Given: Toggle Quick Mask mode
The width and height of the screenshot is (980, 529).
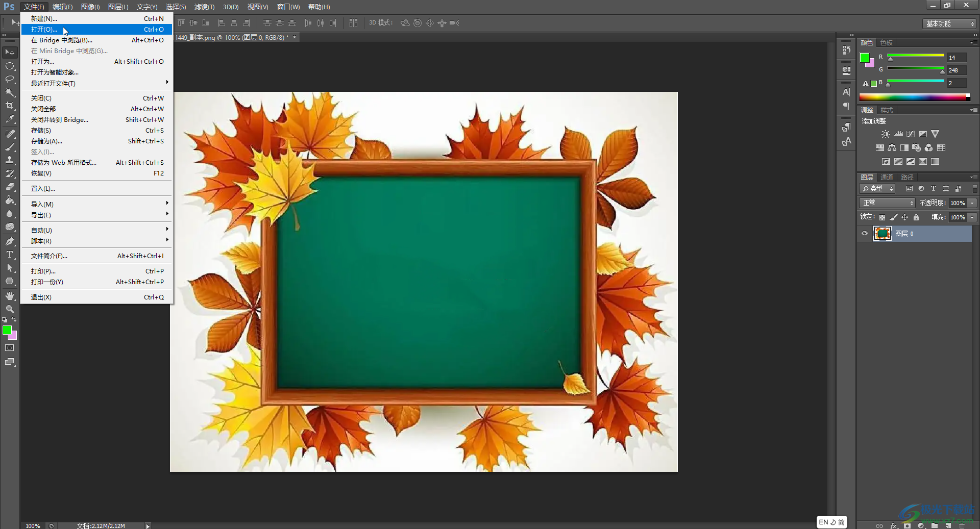Looking at the screenshot, I should point(10,348).
